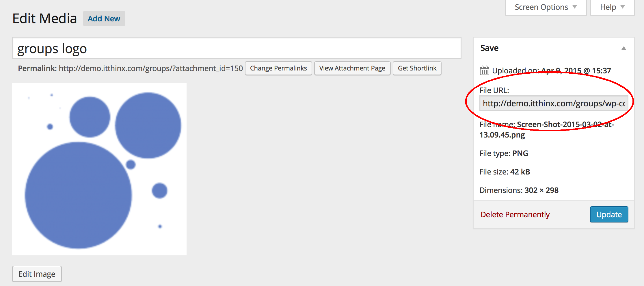
Task: Click the permalink URL text
Action: pyautogui.click(x=151, y=68)
